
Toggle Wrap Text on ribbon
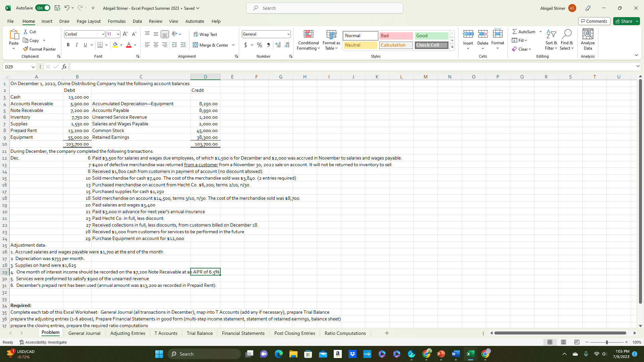(x=205, y=34)
